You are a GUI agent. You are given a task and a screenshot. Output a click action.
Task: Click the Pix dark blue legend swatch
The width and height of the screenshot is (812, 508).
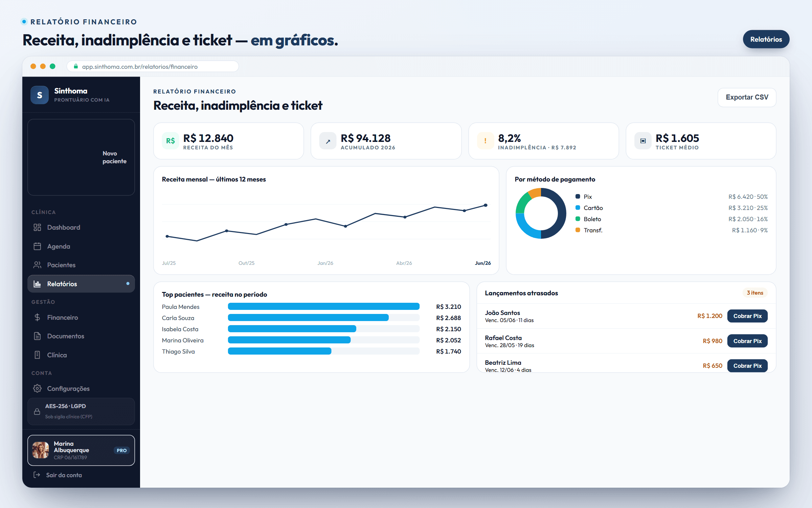578,196
